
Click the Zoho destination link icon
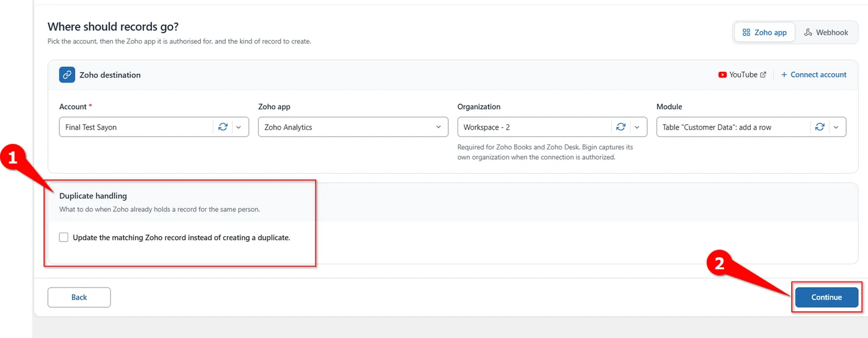[x=67, y=75]
